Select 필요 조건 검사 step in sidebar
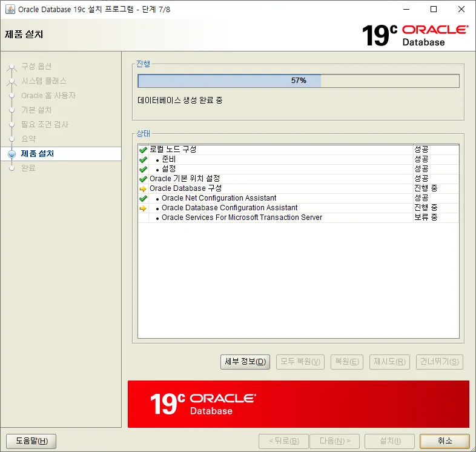 pos(45,124)
